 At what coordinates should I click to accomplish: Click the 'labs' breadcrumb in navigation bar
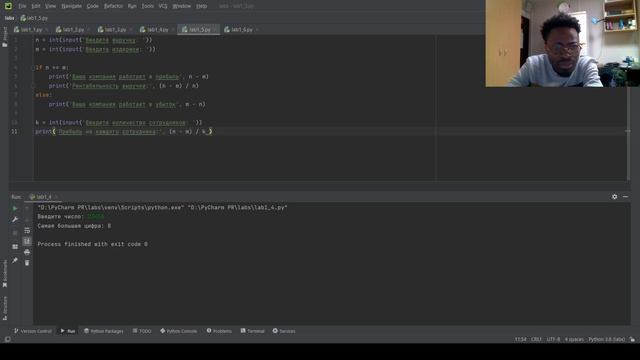point(9,18)
